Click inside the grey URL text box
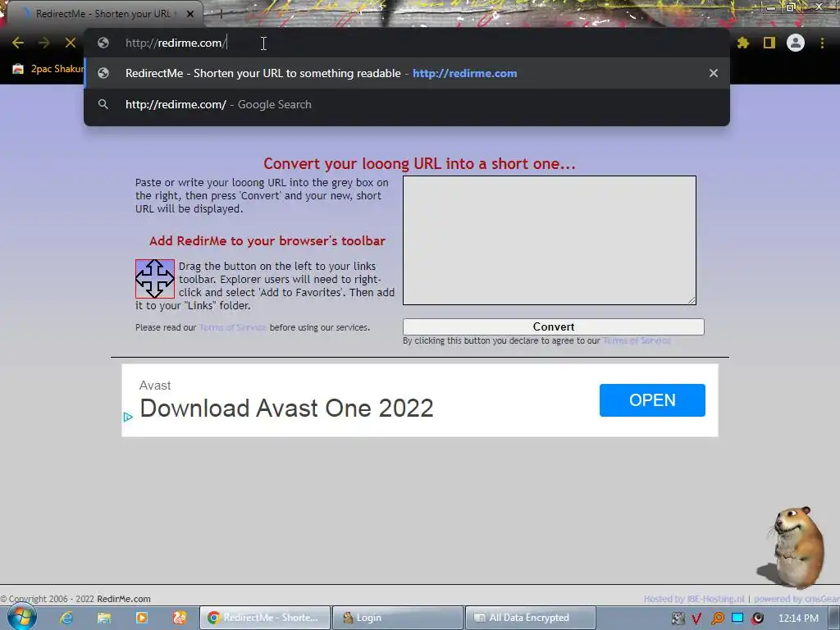The height and width of the screenshot is (630, 840). tap(550, 240)
